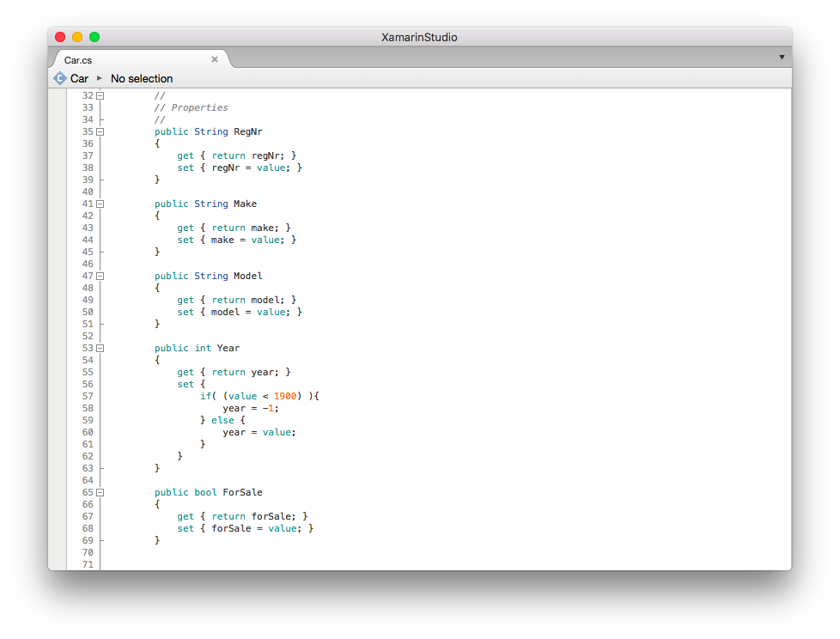Collapse the RegNr property fold at line 35
This screenshot has height=639, width=840.
(x=100, y=131)
